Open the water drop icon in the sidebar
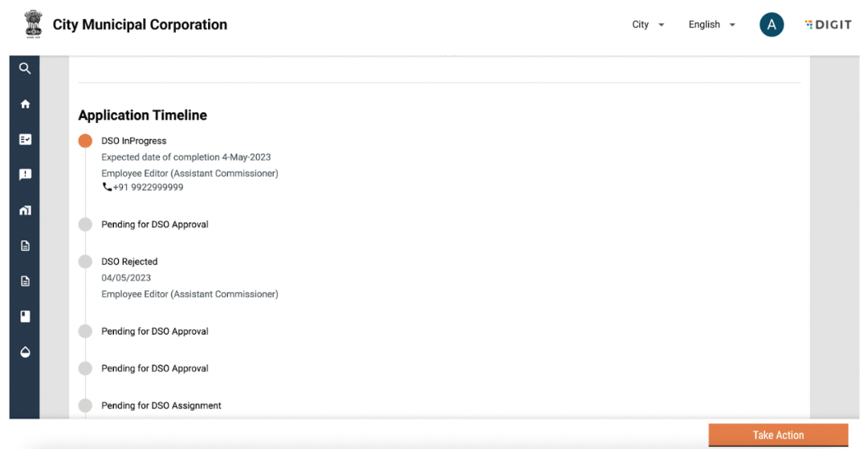Viewport: 868px width, 449px height. click(x=25, y=352)
